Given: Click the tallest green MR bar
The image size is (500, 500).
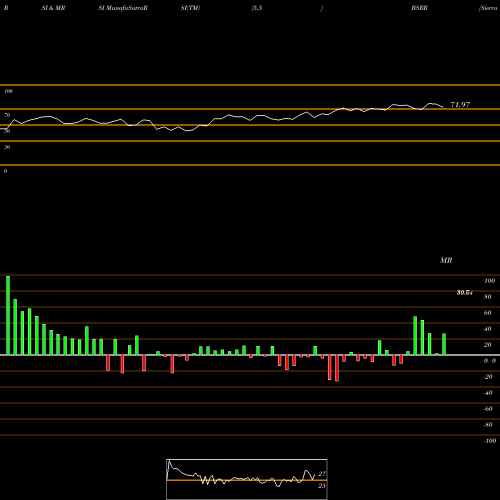Looking at the screenshot, I should pos(8,315).
